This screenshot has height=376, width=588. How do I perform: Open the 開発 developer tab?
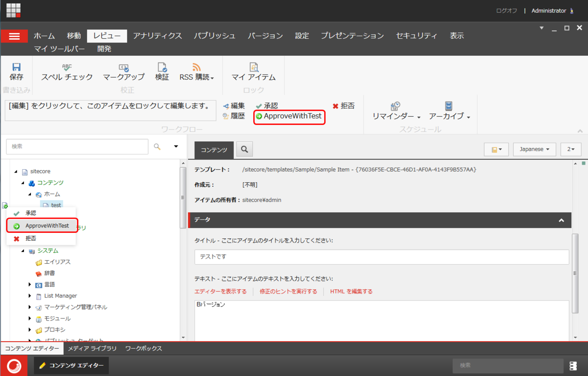(x=104, y=49)
